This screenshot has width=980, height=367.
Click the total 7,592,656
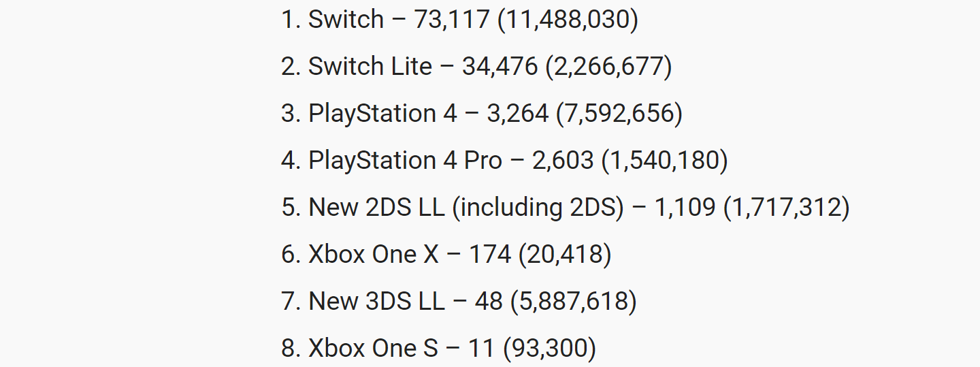click(x=619, y=114)
